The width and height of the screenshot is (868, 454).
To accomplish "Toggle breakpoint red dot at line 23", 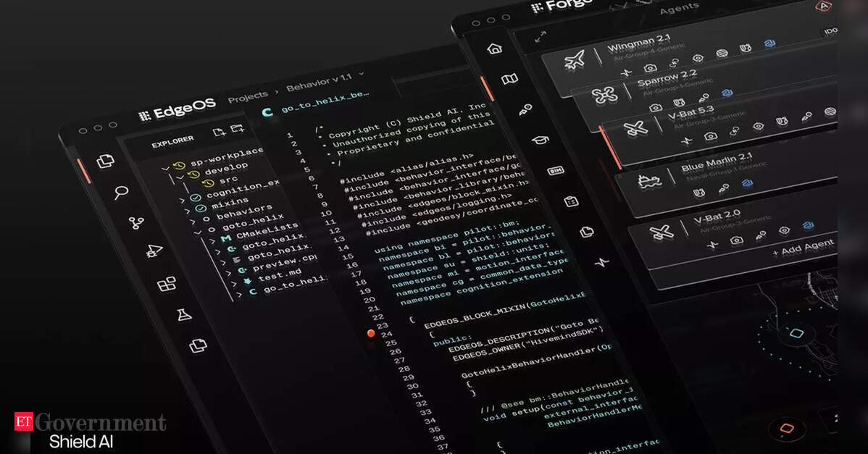I will click(x=371, y=333).
